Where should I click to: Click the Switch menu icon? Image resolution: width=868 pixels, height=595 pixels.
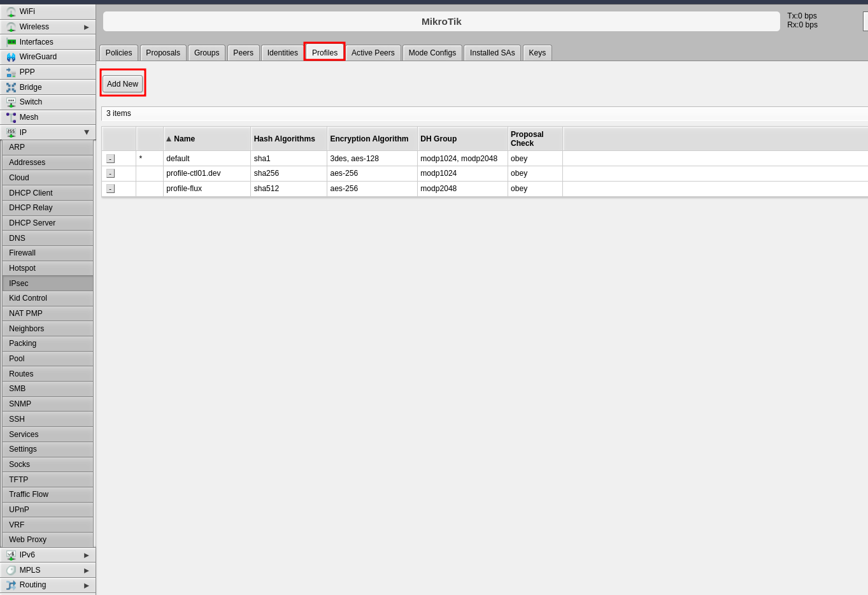pos(11,102)
